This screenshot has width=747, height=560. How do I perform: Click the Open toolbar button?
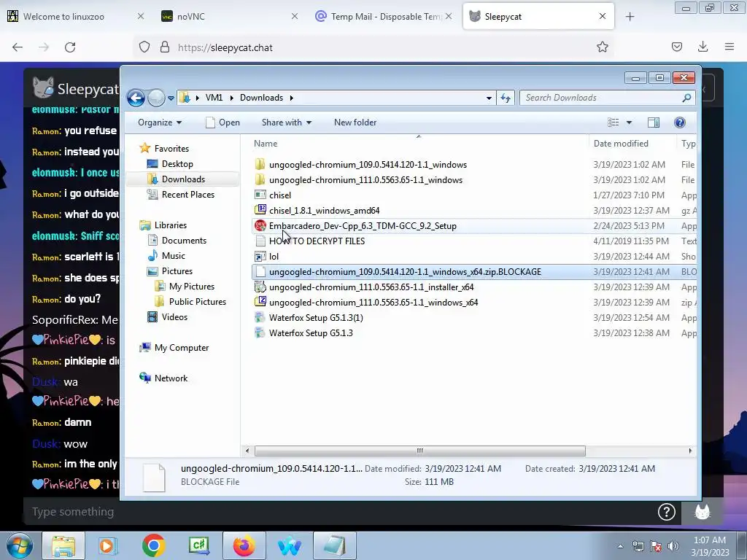click(x=222, y=122)
